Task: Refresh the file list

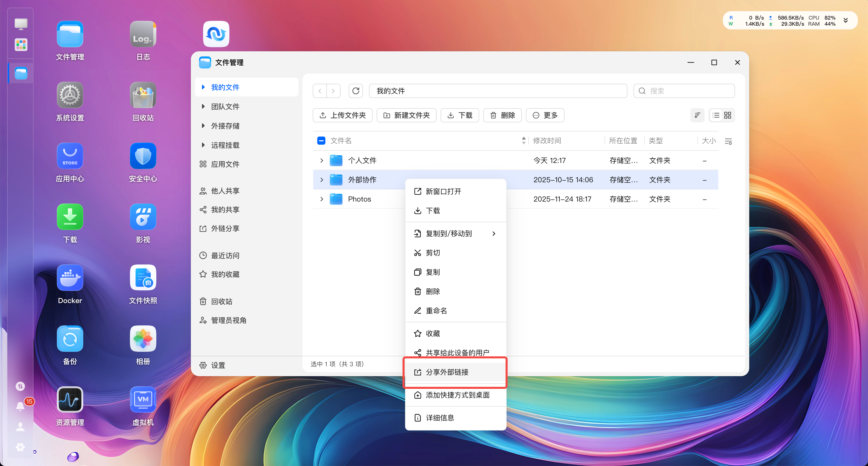Action: coord(356,91)
